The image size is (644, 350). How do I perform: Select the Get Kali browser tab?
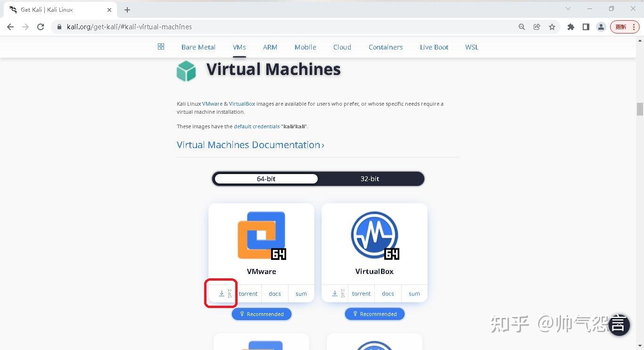pos(60,9)
